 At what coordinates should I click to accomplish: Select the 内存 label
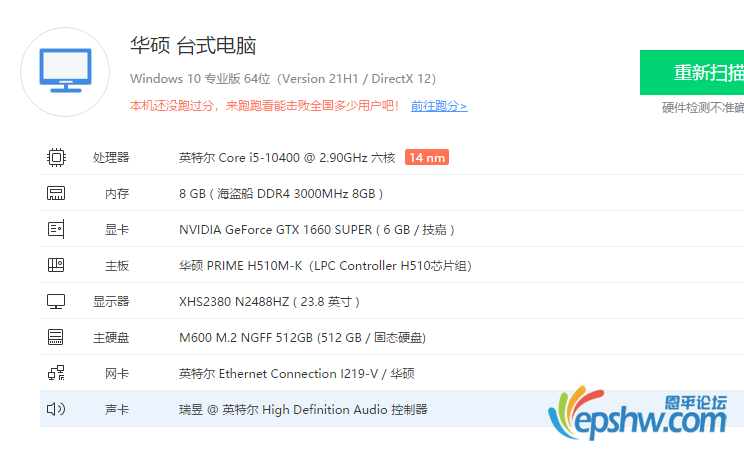(x=117, y=194)
